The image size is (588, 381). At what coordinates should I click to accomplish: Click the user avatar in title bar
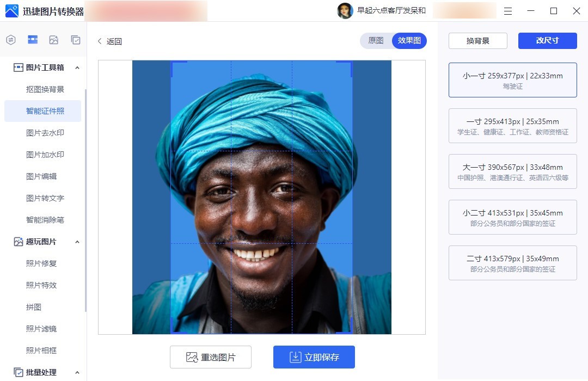[345, 10]
